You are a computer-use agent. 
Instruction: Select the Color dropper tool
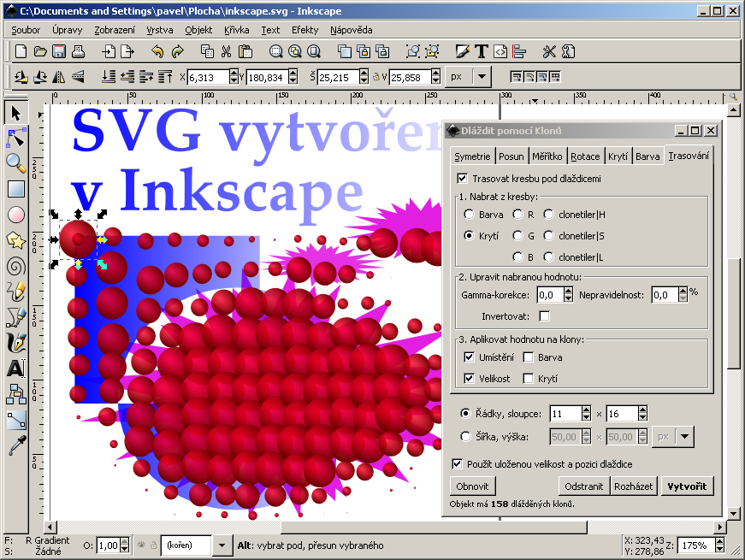point(16,445)
